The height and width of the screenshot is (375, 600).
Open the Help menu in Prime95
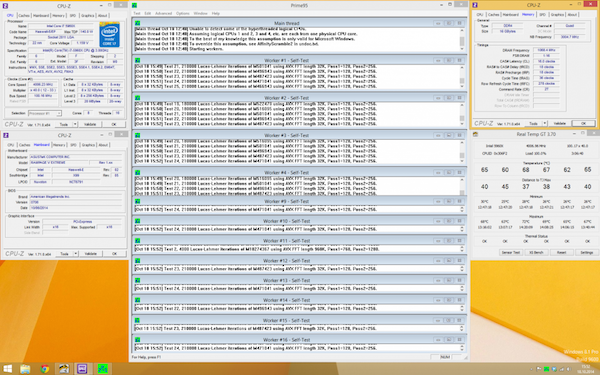(x=215, y=13)
